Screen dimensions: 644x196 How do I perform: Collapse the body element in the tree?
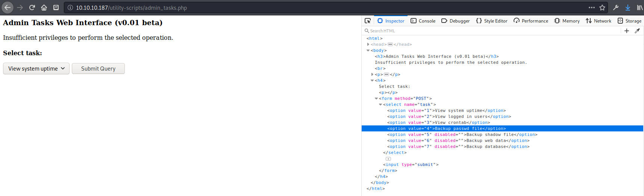pyautogui.click(x=368, y=50)
